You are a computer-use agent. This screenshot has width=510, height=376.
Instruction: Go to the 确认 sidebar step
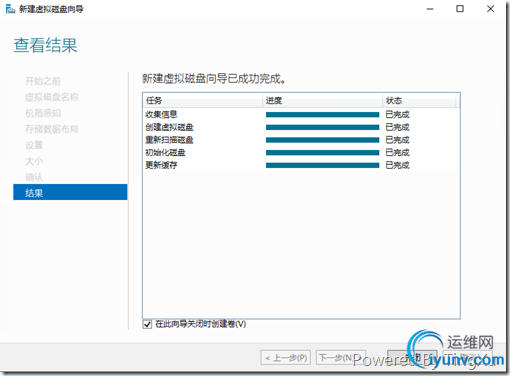coord(34,177)
